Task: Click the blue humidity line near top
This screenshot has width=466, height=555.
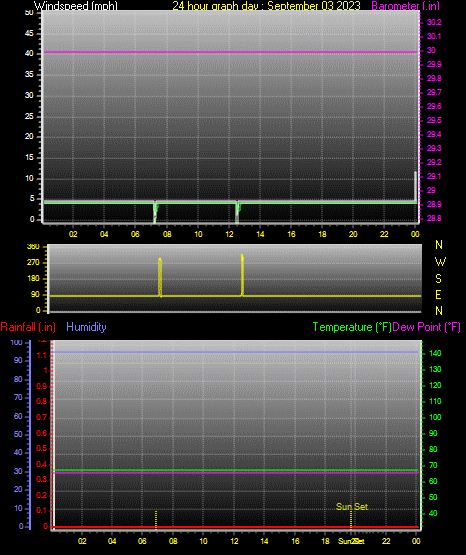Action: click(235, 352)
